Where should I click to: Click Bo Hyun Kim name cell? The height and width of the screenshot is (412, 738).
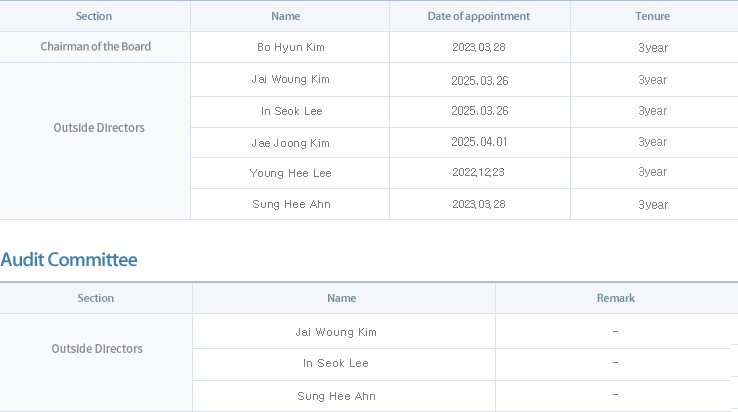click(x=291, y=47)
